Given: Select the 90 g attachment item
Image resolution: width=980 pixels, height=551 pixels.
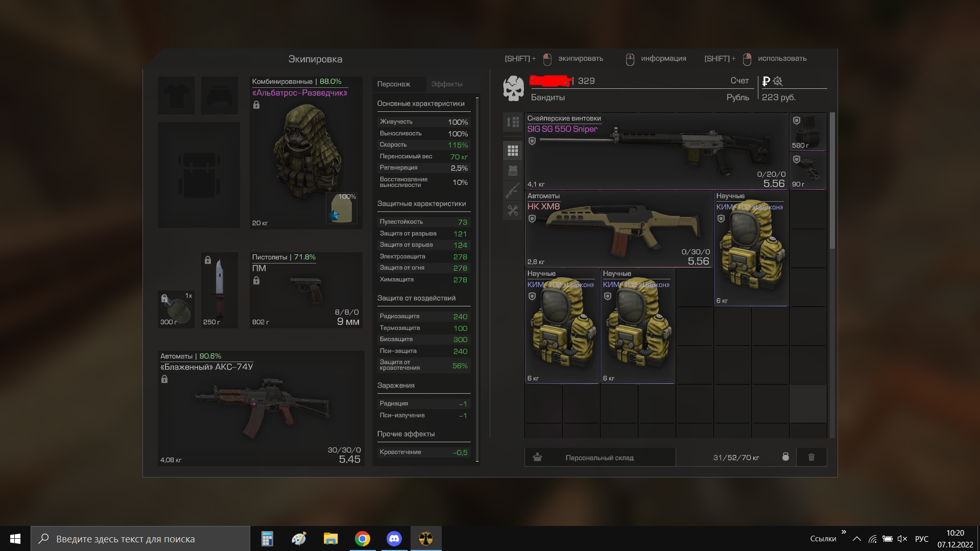Looking at the screenshot, I should point(808,171).
